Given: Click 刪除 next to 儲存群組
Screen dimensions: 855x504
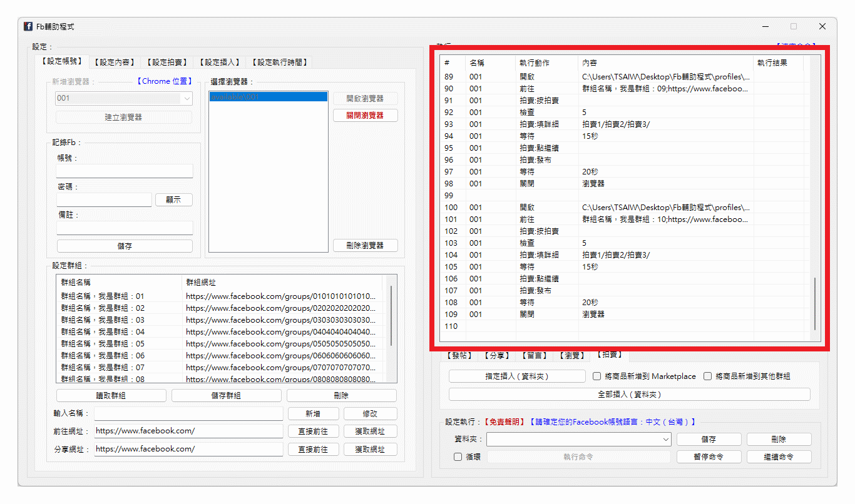Looking at the screenshot, I should click(x=342, y=395).
